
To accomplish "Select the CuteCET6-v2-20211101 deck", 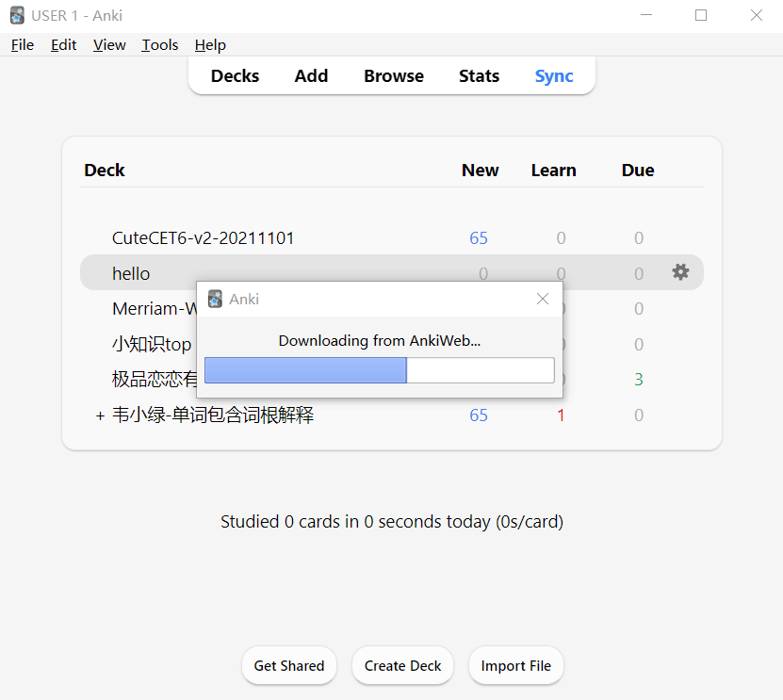I will coord(204,238).
